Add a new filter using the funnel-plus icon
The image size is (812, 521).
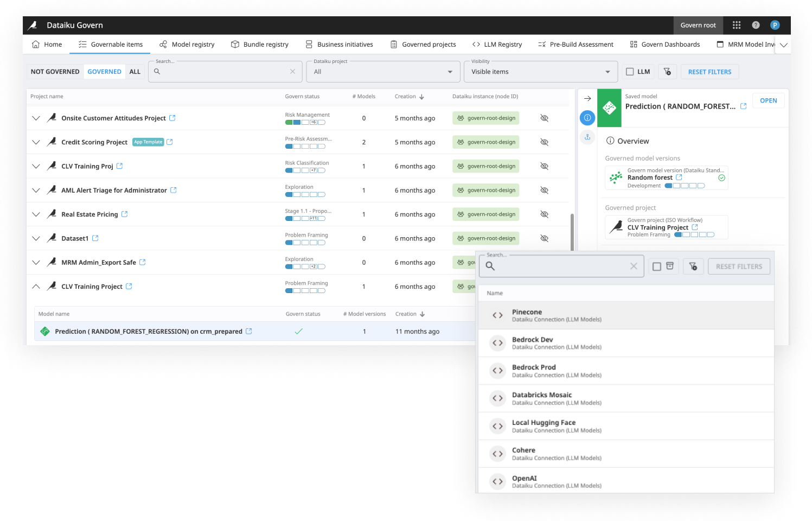(693, 266)
